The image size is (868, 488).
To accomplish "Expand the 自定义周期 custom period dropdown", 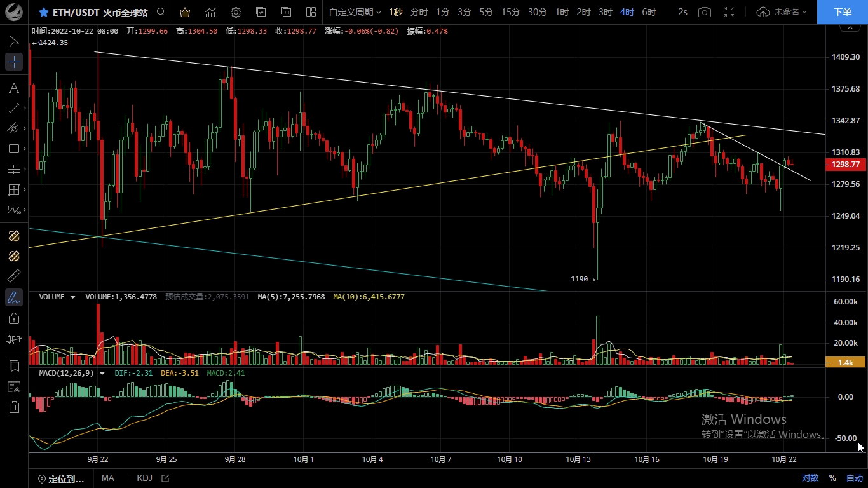I will coord(355,12).
